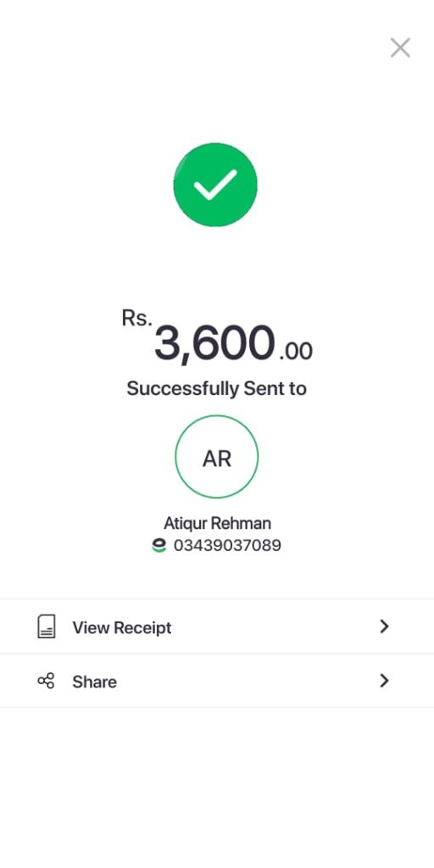Click the green success checkmark icon
Image resolution: width=434 pixels, height=868 pixels.
(215, 184)
